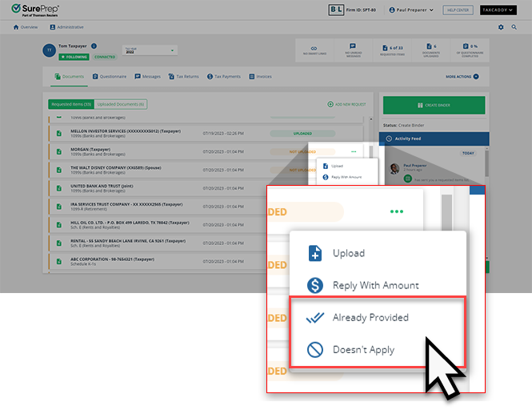Click the UPLOADED status on the Mellon row
The image size is (532, 410).
pyautogui.click(x=302, y=134)
